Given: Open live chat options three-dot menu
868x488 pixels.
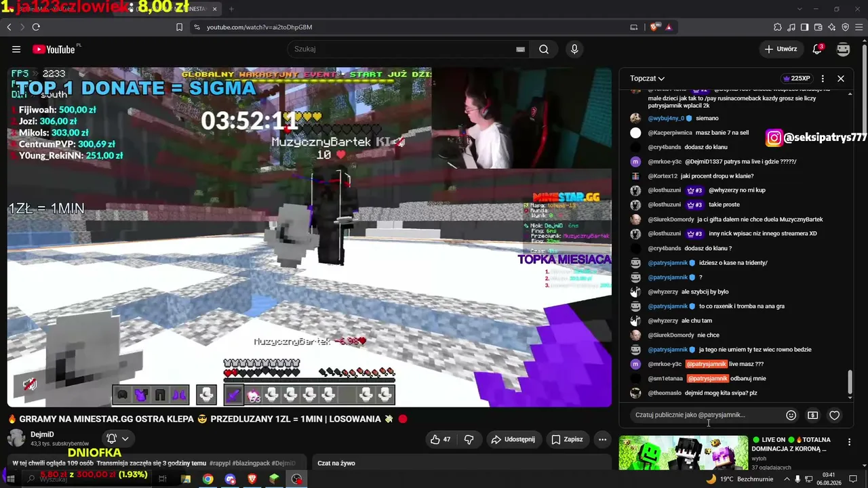Looking at the screenshot, I should pos(823,79).
